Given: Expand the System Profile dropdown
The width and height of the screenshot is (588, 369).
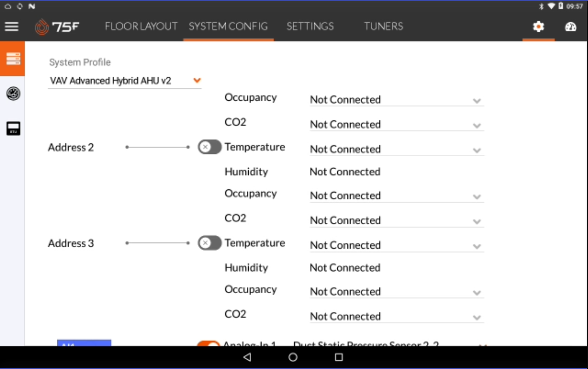Looking at the screenshot, I should click(124, 81).
